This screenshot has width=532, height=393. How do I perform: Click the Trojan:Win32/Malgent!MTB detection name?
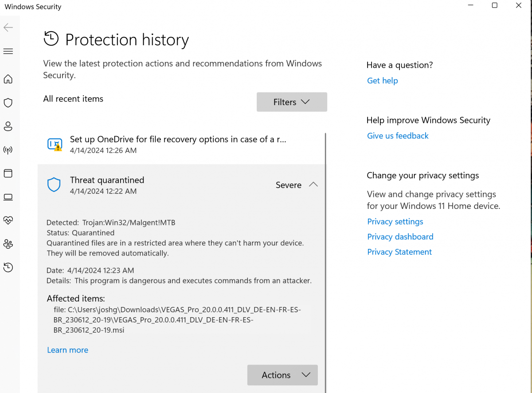[129, 223]
